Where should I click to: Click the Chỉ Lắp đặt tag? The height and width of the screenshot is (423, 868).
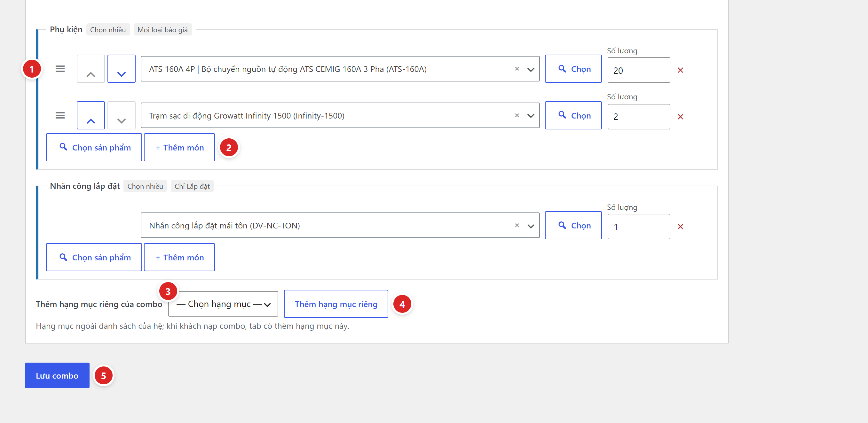click(x=192, y=186)
